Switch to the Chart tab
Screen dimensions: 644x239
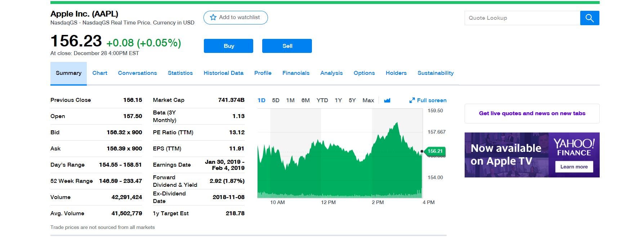[x=100, y=73]
